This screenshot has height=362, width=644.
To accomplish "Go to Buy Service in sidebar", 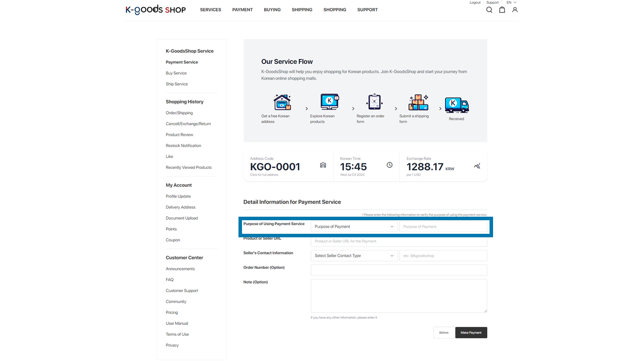I will pyautogui.click(x=176, y=73).
